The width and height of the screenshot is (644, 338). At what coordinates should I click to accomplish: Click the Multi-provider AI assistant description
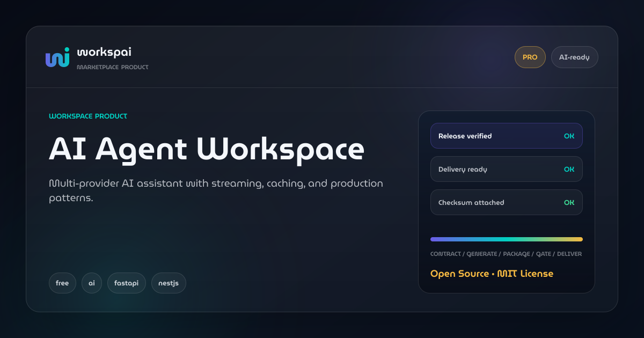tap(216, 190)
